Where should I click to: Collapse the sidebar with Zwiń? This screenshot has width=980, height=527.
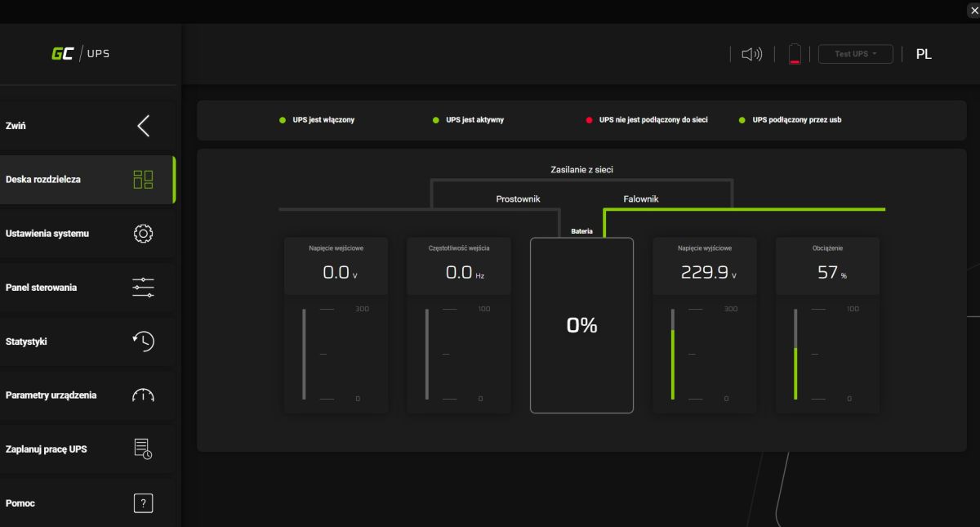click(87, 126)
